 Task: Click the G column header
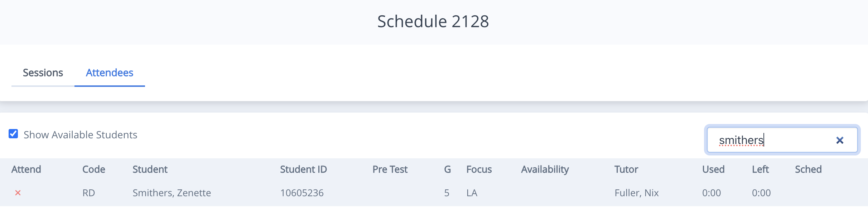447,169
